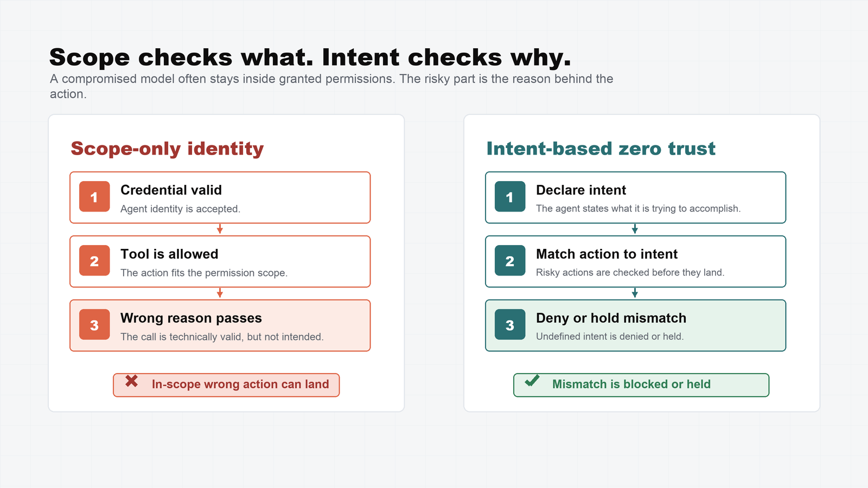Click the main slide title text
This screenshot has height=488, width=868.
click(310, 57)
